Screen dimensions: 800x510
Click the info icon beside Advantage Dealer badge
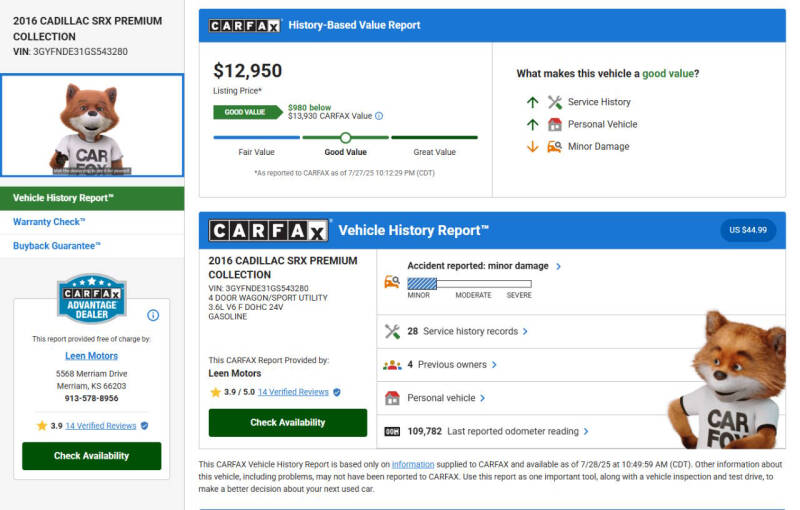pyautogui.click(x=153, y=315)
